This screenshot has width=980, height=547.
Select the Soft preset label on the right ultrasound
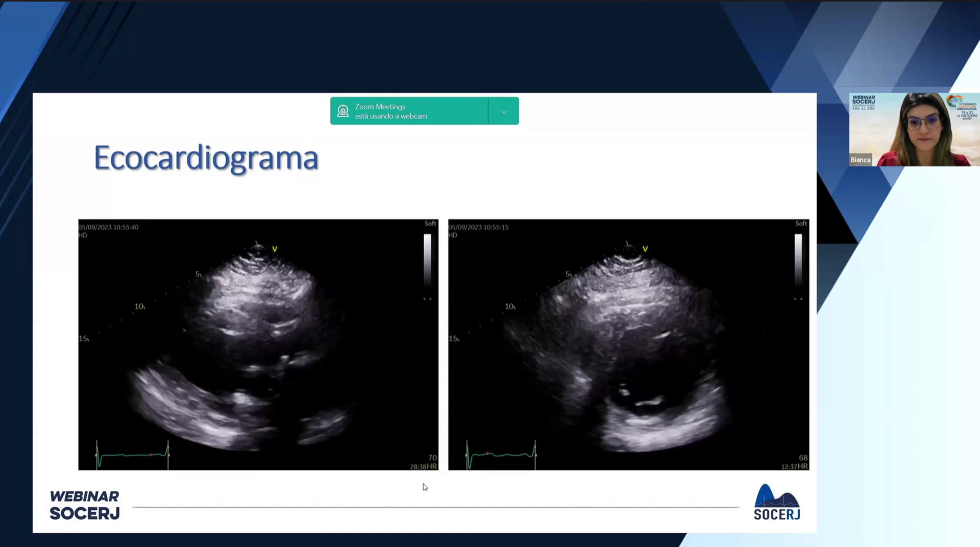tap(800, 223)
